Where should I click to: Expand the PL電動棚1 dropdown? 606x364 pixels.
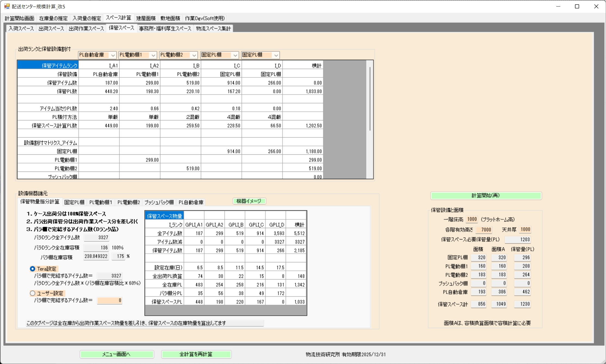click(153, 55)
